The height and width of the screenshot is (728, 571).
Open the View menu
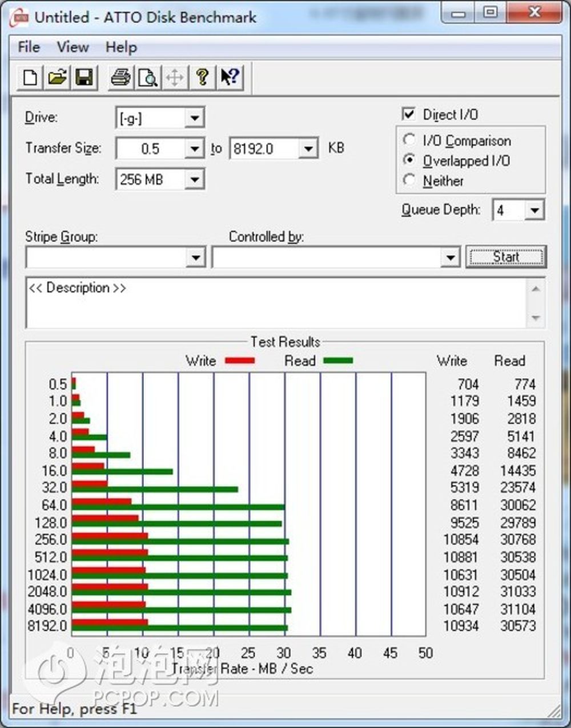click(73, 47)
